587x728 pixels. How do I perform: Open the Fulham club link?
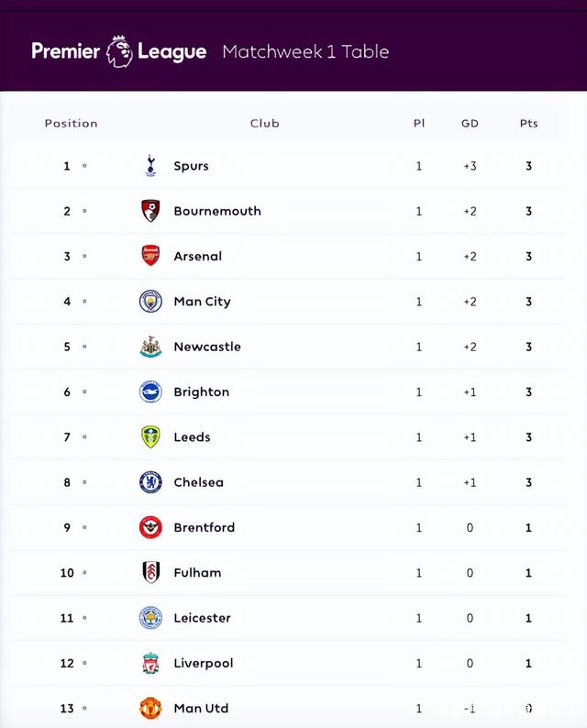[197, 572]
